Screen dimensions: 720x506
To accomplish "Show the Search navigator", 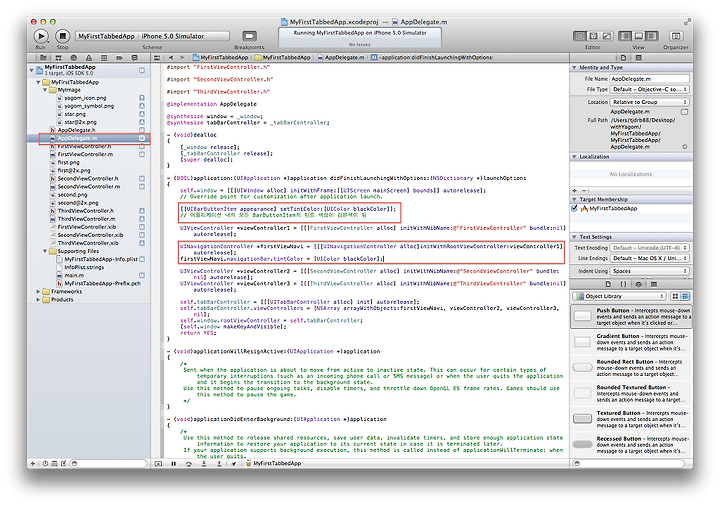I will point(73,58).
